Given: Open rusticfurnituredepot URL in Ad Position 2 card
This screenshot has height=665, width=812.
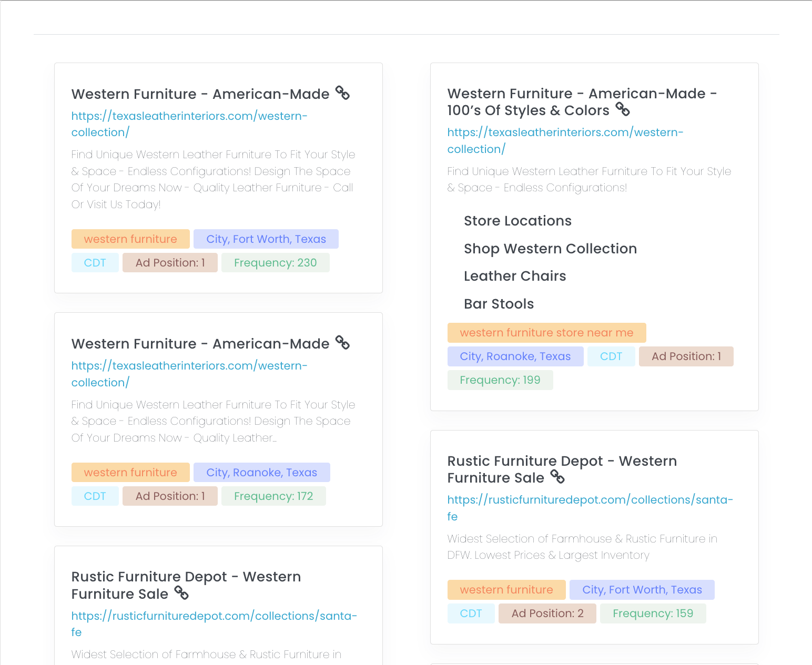Looking at the screenshot, I should 590,507.
